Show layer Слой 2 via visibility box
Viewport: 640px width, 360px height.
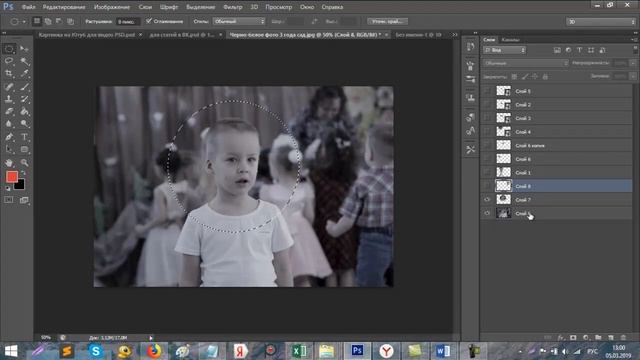(487, 104)
